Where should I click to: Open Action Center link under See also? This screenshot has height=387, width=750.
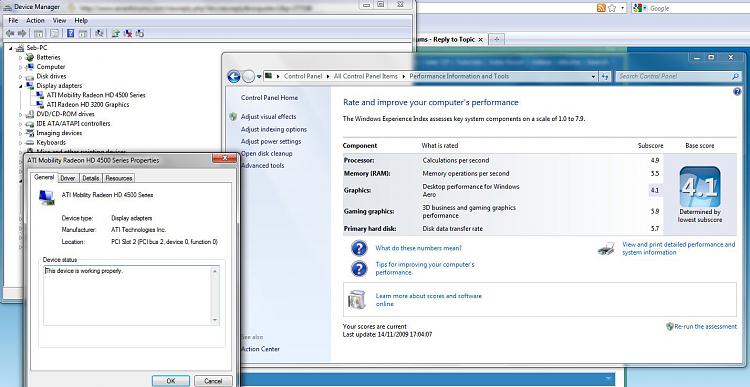tap(260, 349)
